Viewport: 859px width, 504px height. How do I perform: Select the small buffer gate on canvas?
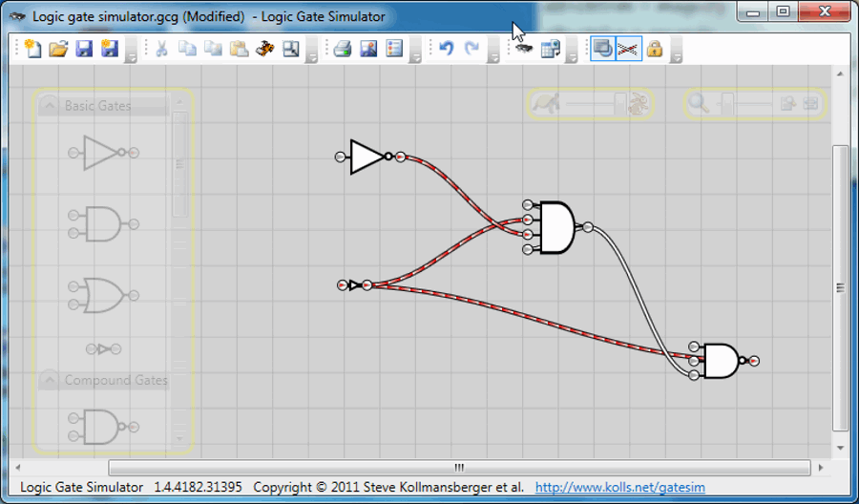pos(355,285)
